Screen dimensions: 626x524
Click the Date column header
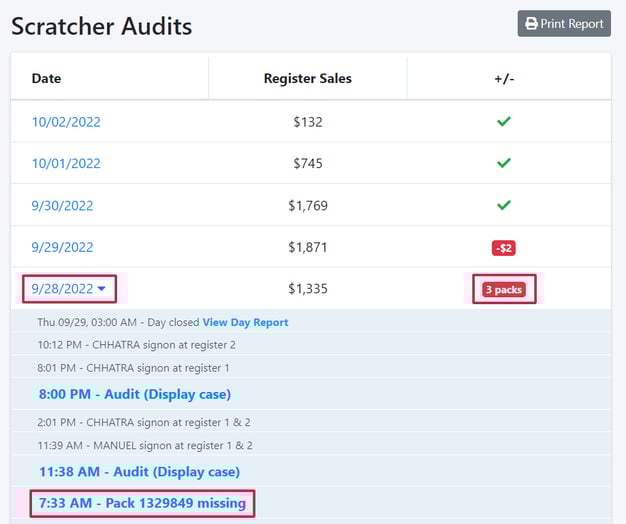pos(46,78)
